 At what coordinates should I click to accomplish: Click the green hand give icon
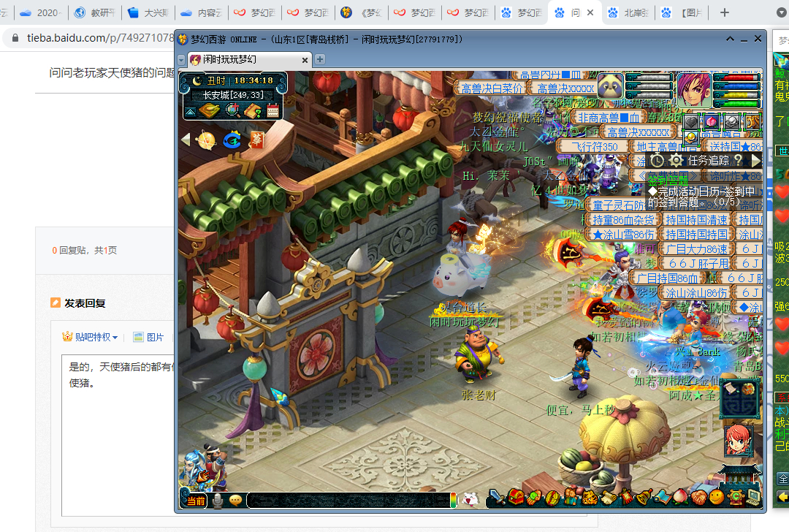pyautogui.click(x=534, y=497)
